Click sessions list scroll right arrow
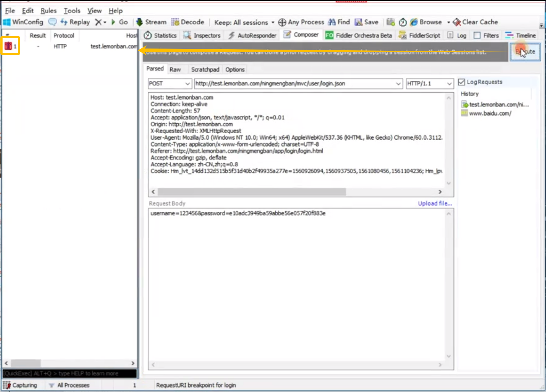The height and width of the screenshot is (392, 546). point(133,363)
